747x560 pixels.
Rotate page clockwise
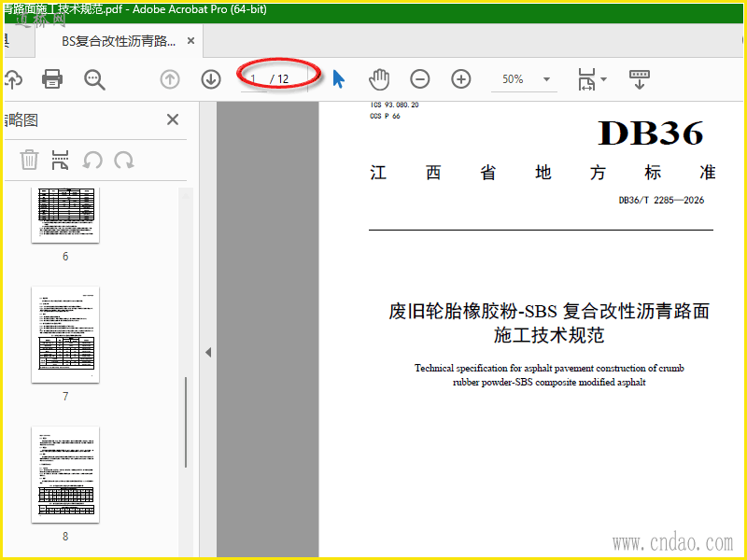pyautogui.click(x=124, y=160)
